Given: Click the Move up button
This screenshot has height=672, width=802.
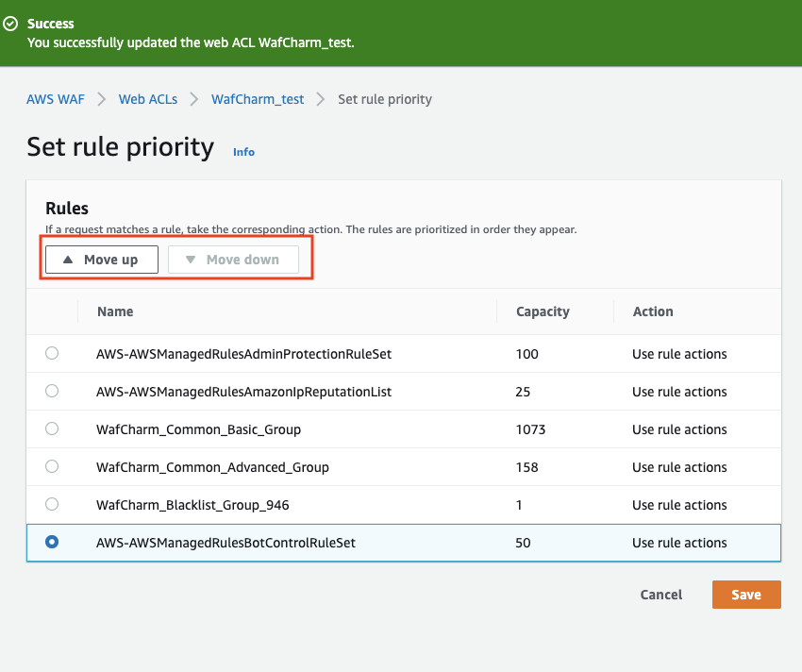Looking at the screenshot, I should tap(102, 260).
